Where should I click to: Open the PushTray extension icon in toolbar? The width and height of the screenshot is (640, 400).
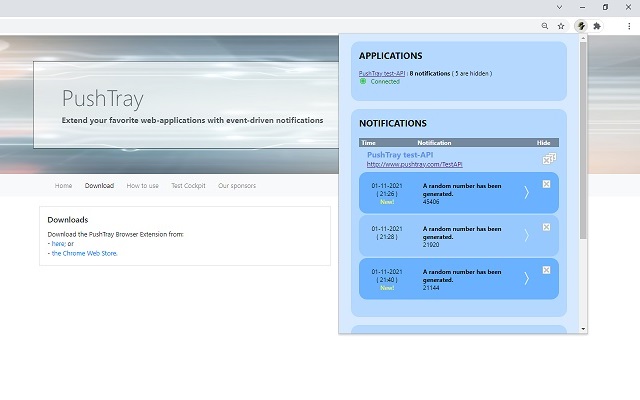(x=581, y=26)
